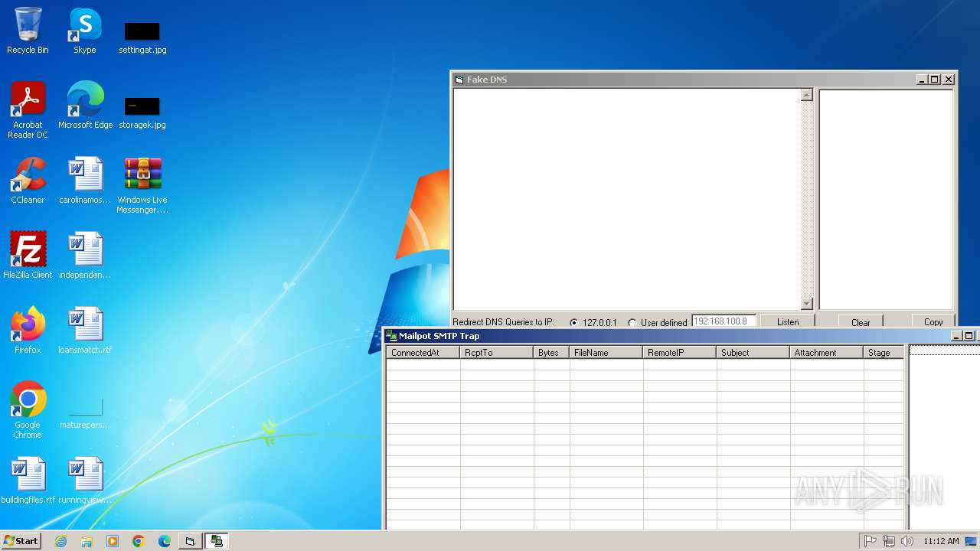Viewport: 980px width, 551px height.
Task: Switch to Mailpot SMTP Trap taskbar button
Action: click(x=217, y=541)
